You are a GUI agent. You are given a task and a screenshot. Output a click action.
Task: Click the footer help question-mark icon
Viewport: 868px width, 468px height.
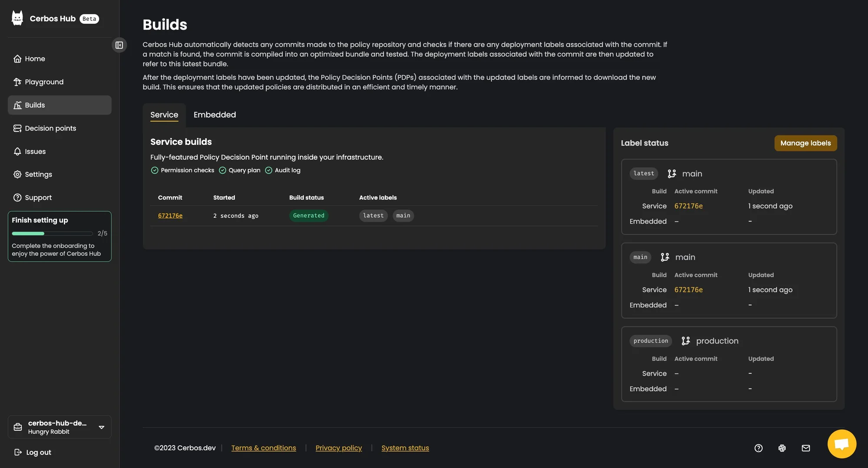pos(758,448)
